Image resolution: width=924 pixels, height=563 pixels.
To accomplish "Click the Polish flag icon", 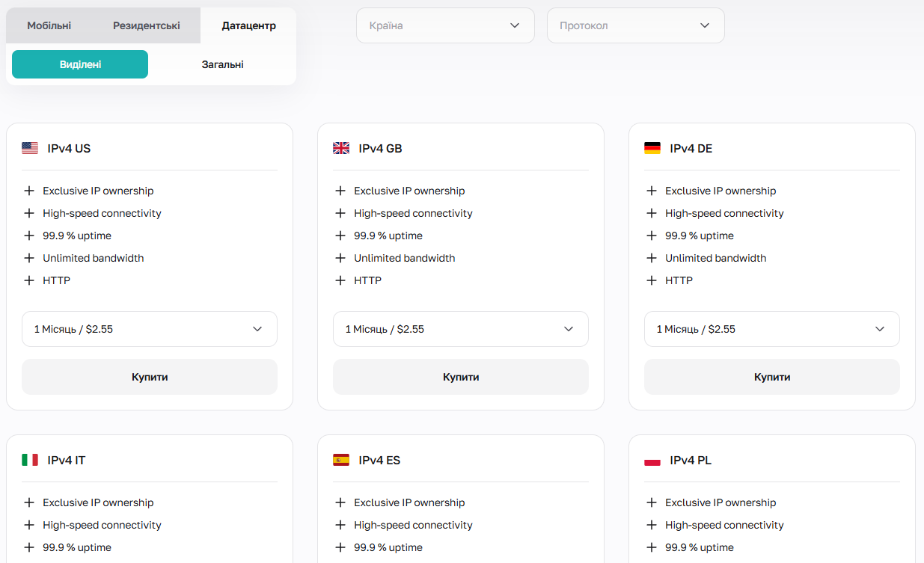I will click(652, 460).
